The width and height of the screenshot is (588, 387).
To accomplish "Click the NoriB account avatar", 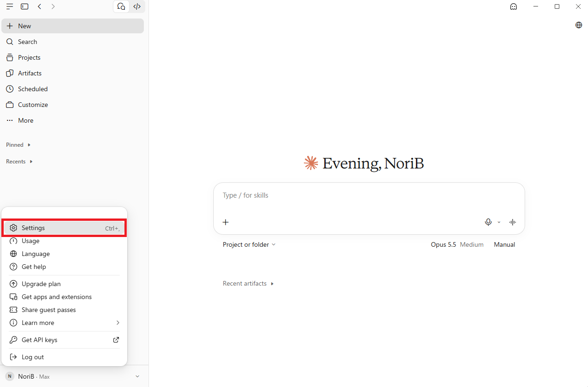I will click(10, 376).
